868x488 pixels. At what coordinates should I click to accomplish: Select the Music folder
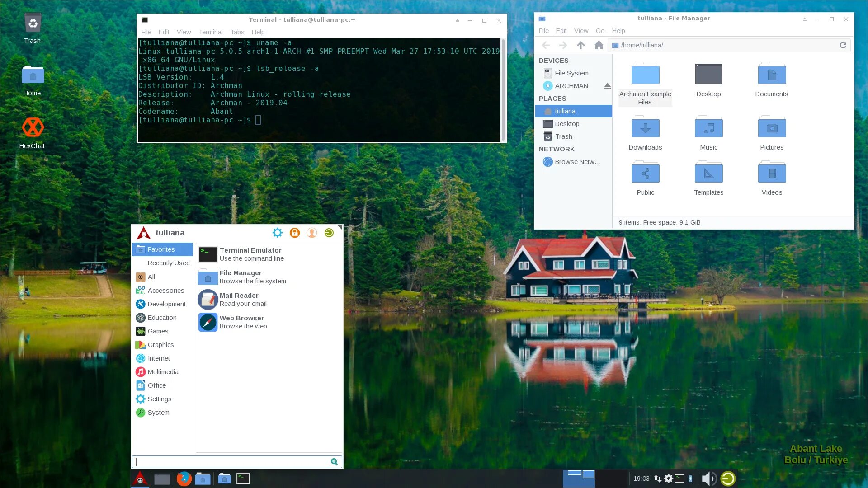click(x=708, y=134)
